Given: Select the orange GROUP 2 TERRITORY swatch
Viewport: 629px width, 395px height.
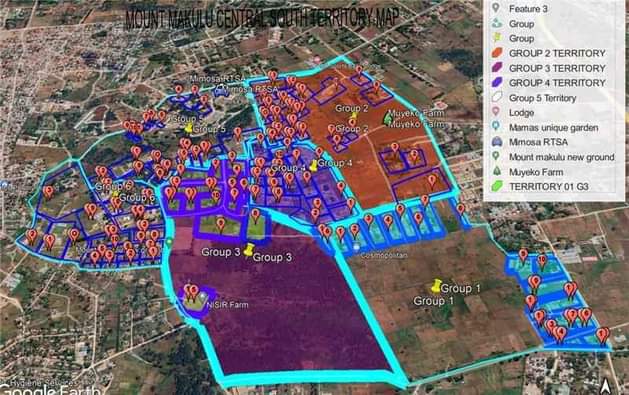Looking at the screenshot, I should (497, 53).
